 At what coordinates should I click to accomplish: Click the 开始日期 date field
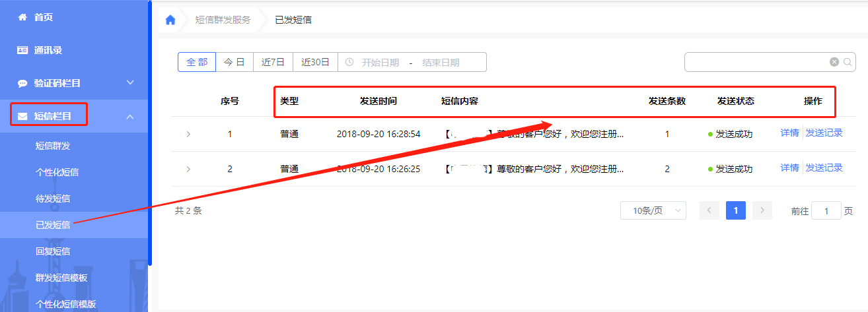coord(380,63)
